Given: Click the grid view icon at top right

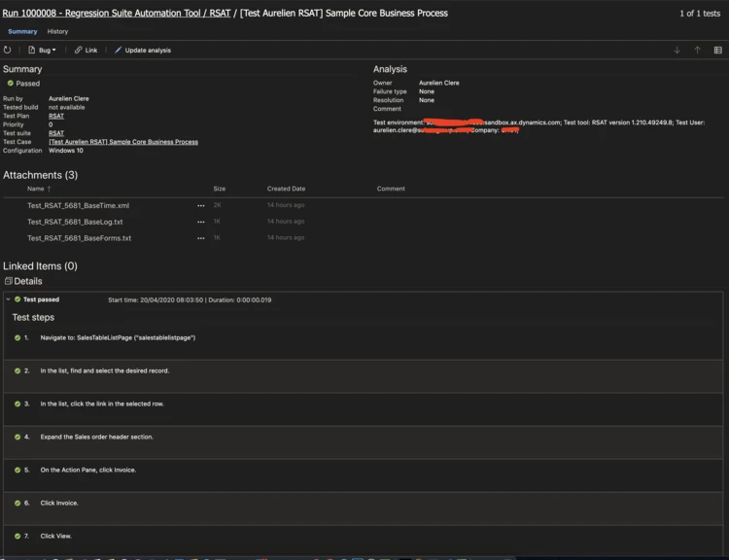Looking at the screenshot, I should pyautogui.click(x=717, y=50).
